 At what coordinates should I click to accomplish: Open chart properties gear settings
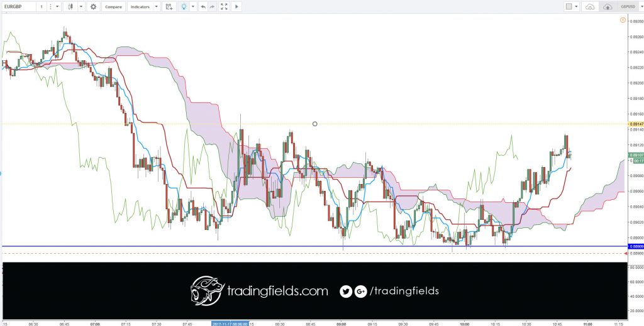[x=93, y=6]
